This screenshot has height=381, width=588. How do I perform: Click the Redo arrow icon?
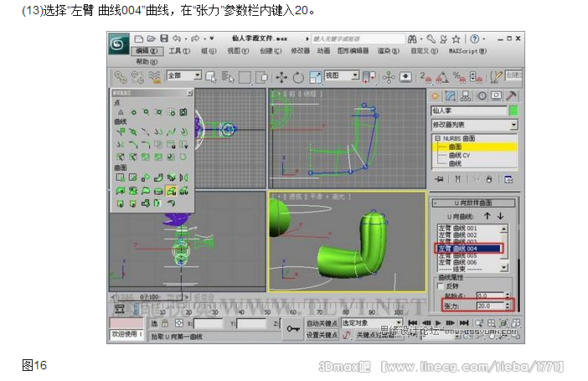point(195,39)
